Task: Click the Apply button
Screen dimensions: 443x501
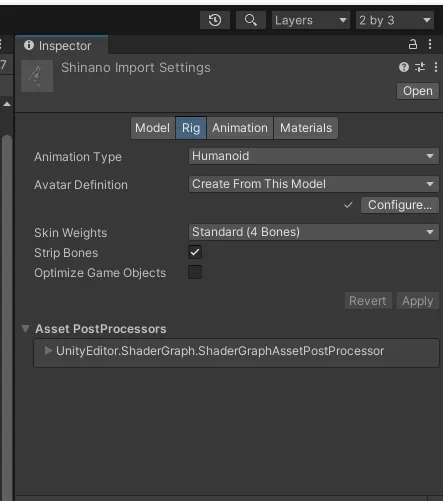Action: (x=418, y=301)
